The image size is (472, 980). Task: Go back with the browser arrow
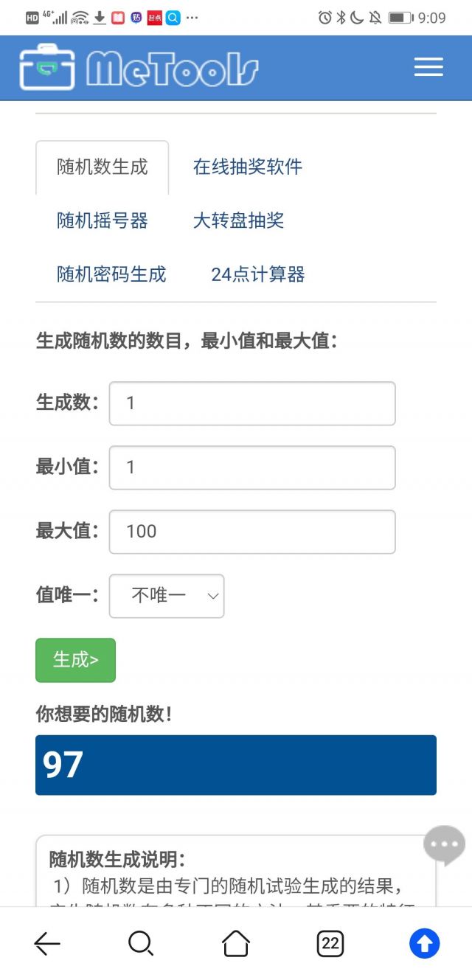[47, 943]
